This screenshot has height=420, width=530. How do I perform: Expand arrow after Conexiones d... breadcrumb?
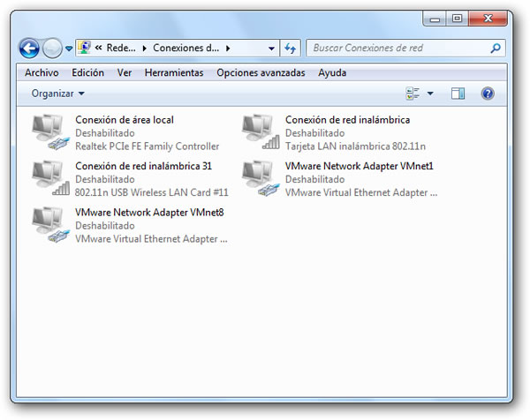coord(228,49)
